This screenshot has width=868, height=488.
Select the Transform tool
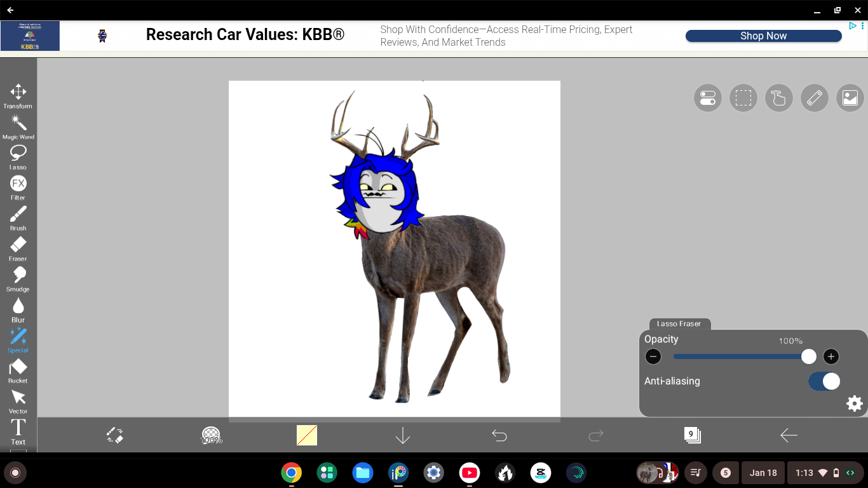tap(18, 95)
